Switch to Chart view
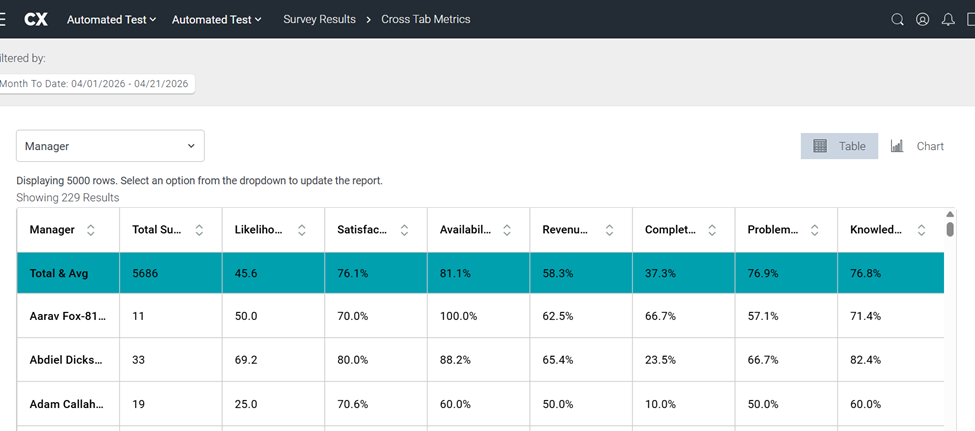Screen dimensions: 975x431 click(917, 146)
